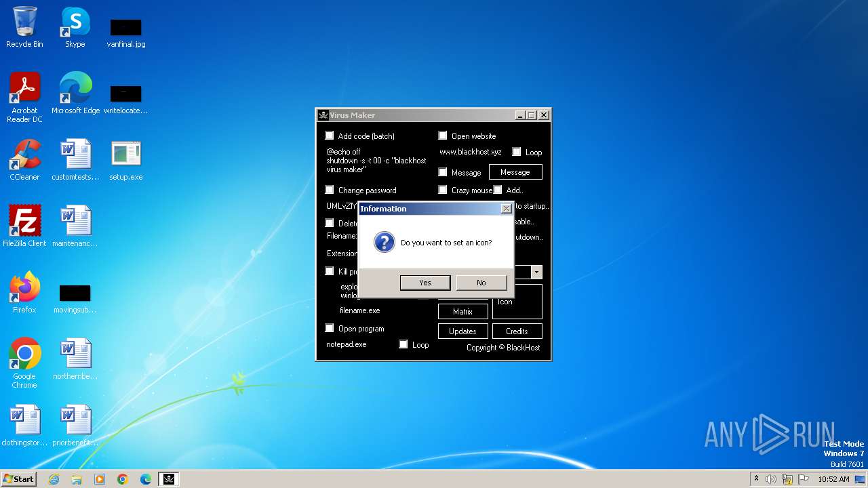Open the Recycle Bin desktop icon
This screenshot has height=488, width=868.
click(x=24, y=28)
